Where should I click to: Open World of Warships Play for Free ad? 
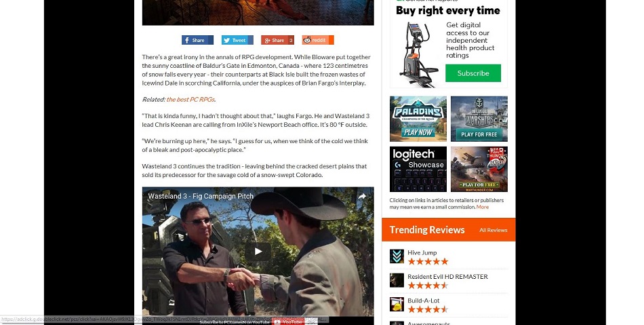coord(479,119)
